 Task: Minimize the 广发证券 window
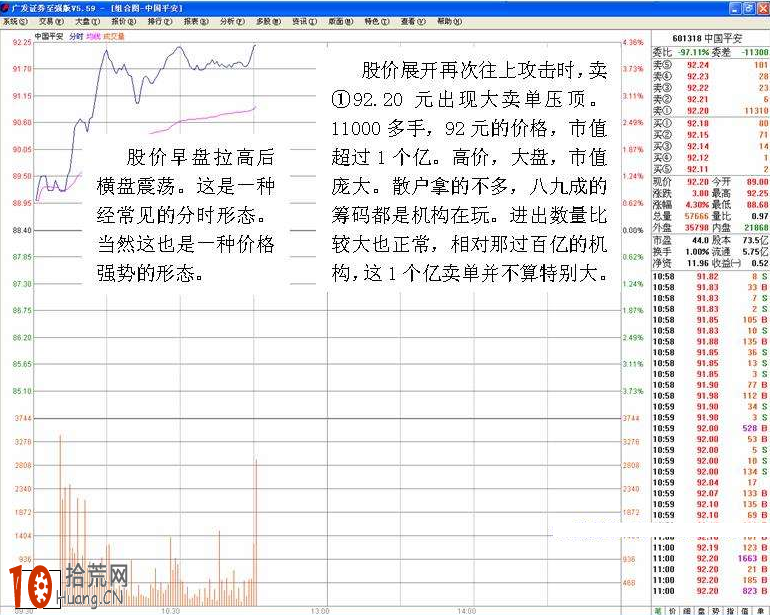735,8
